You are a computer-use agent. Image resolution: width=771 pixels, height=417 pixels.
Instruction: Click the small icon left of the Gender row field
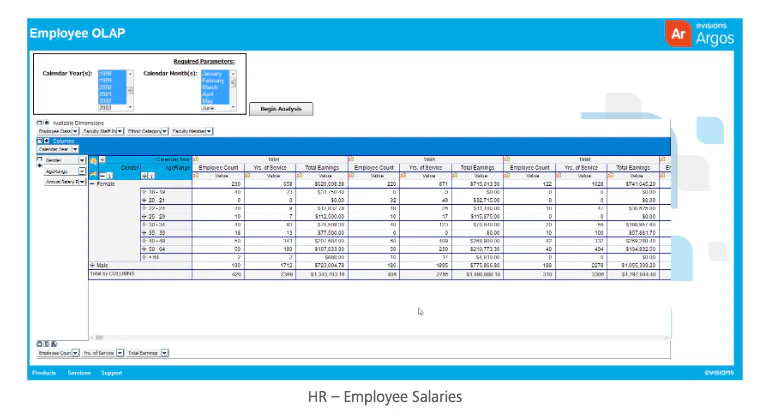click(x=39, y=160)
